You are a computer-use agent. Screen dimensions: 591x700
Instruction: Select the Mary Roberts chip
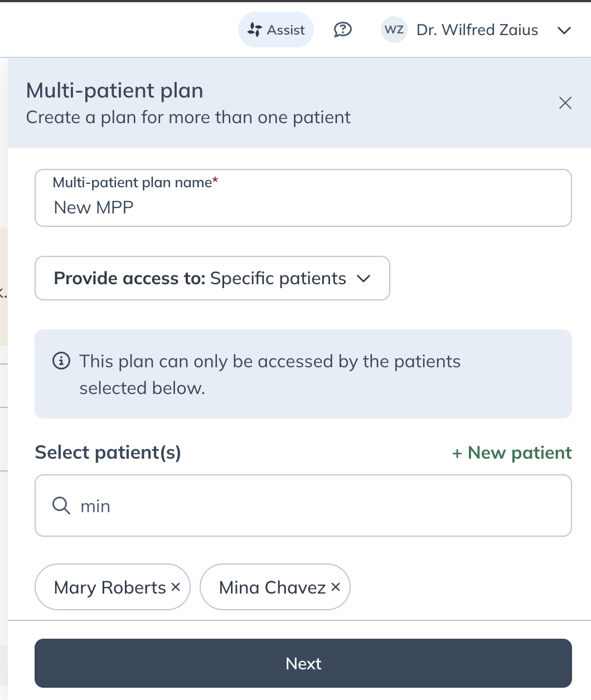(x=109, y=587)
